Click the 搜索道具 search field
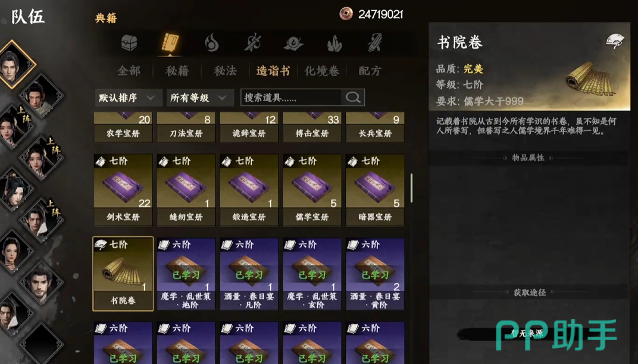Image resolution: width=638 pixels, height=364 pixels. click(292, 98)
